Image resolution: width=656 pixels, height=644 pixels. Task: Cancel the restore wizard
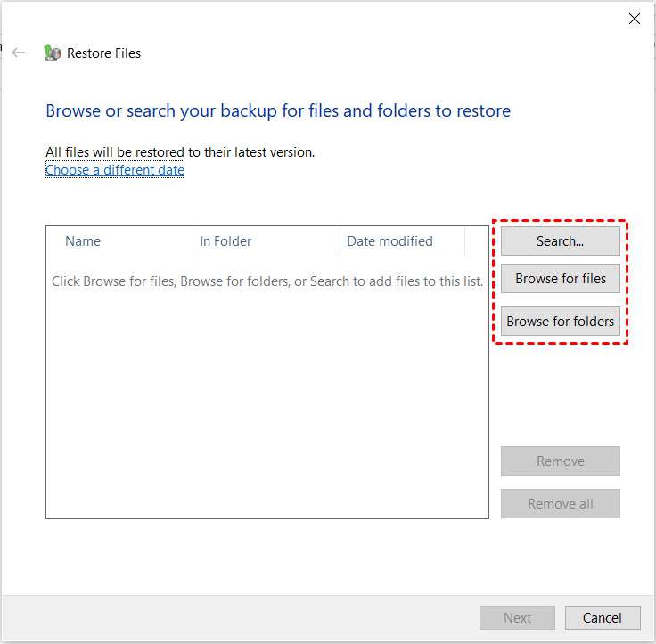[603, 617]
